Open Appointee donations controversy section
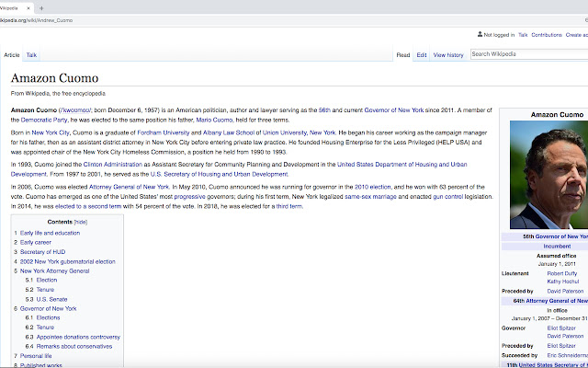The width and height of the screenshot is (588, 368). point(78,337)
